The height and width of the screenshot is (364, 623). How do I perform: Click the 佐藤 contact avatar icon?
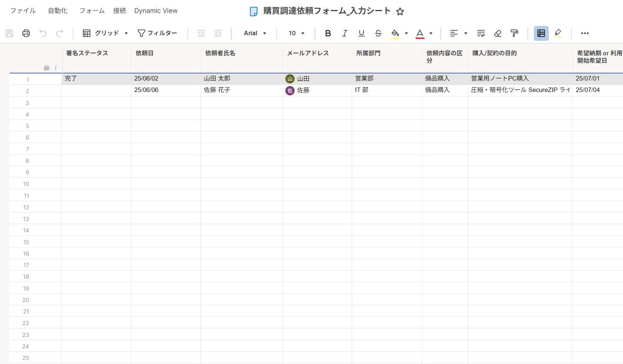coord(290,91)
